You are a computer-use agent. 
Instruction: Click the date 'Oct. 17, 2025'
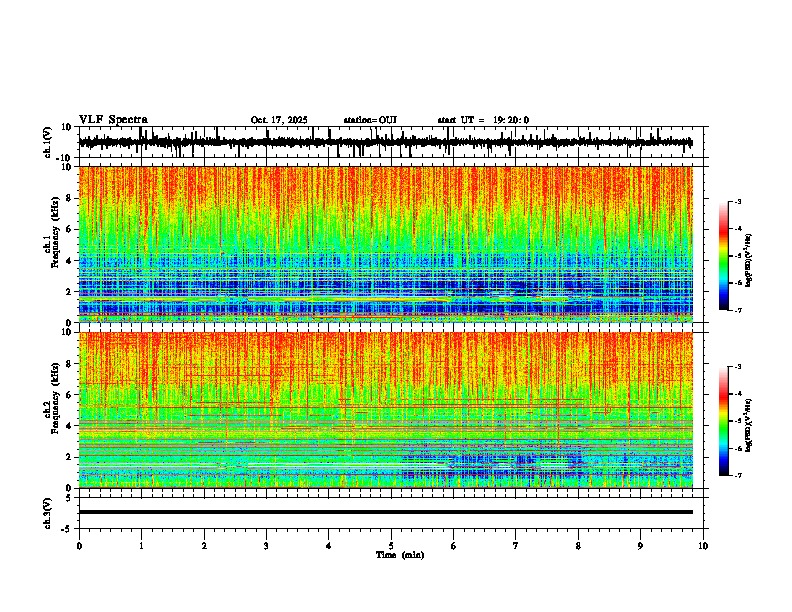[x=279, y=120]
